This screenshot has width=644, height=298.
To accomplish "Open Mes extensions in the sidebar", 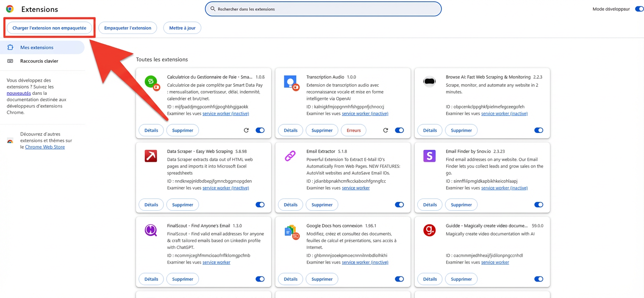I will point(37,47).
